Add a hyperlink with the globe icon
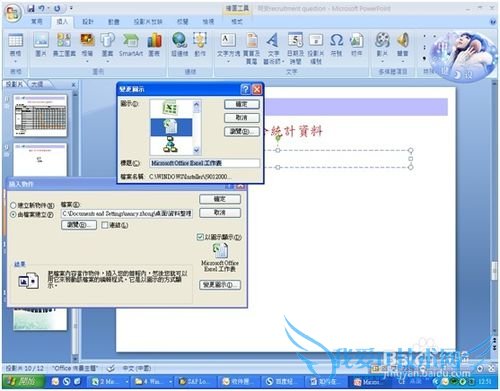 (x=179, y=44)
